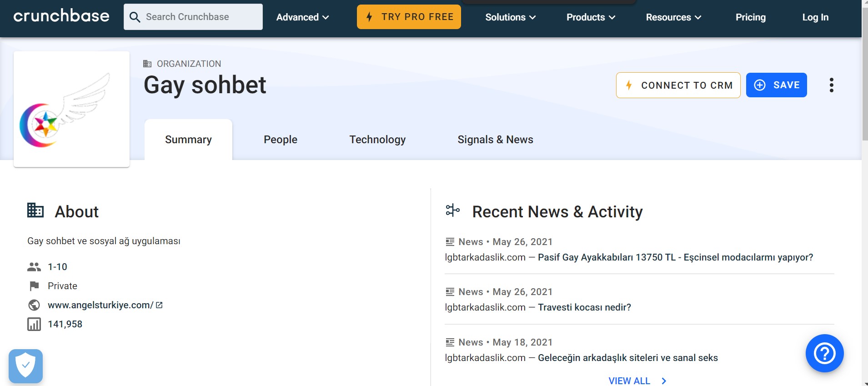Click the Recent News & Activity icon

pyautogui.click(x=452, y=211)
